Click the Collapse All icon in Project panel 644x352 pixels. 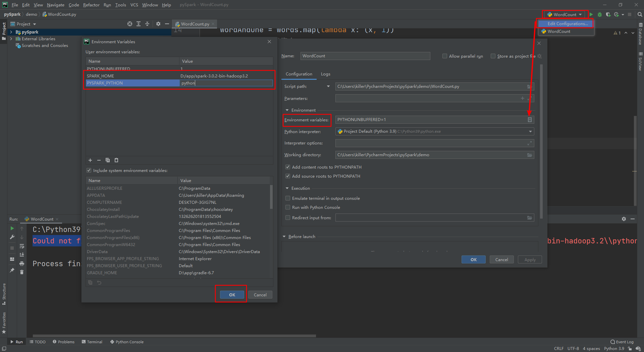pos(147,24)
